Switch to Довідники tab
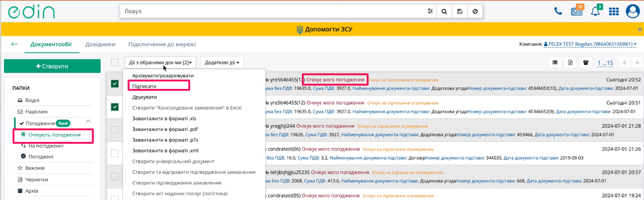 [x=101, y=44]
